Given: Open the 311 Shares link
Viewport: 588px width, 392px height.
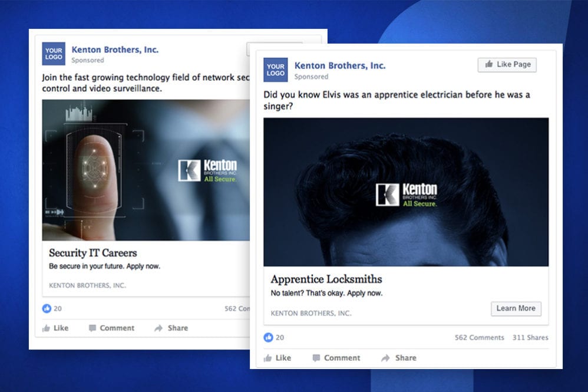Looking at the screenshot, I should [530, 338].
